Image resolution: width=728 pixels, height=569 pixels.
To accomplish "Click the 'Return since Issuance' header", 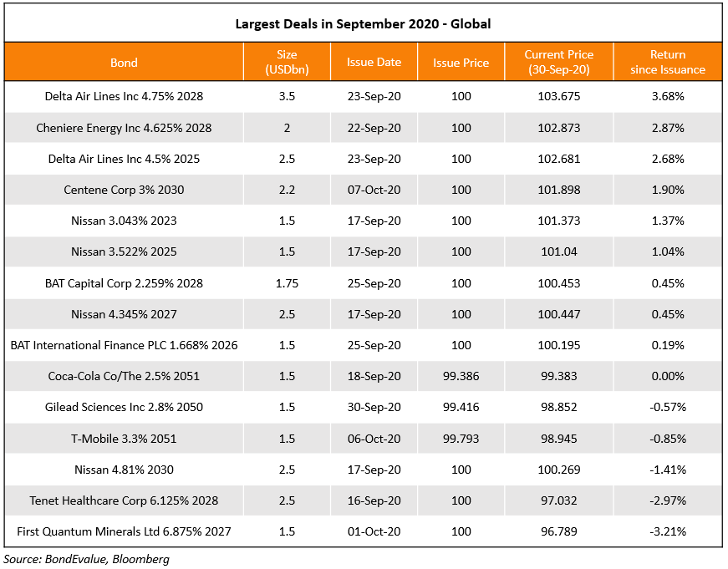I will tap(668, 62).
